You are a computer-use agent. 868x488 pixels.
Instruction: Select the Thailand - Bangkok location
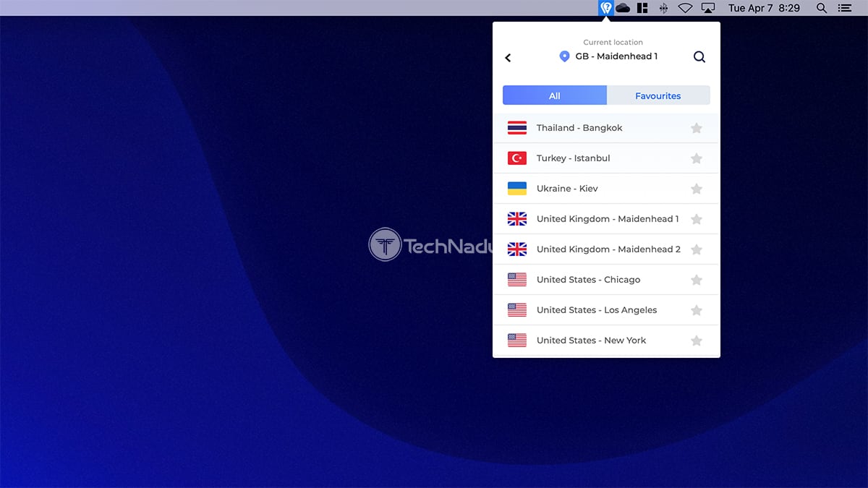[x=606, y=128]
